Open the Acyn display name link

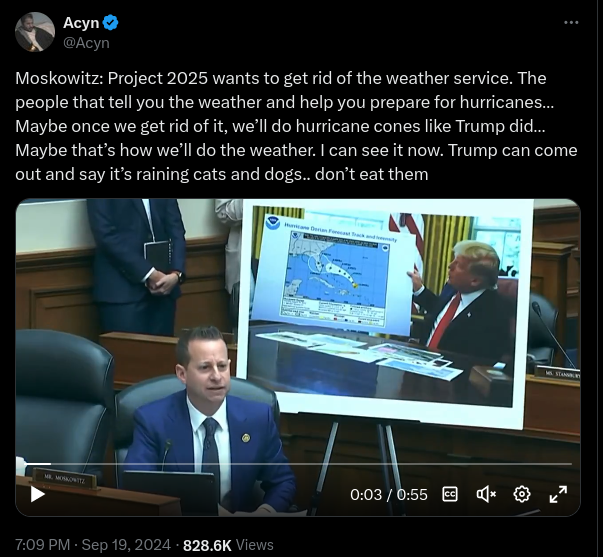click(81, 23)
